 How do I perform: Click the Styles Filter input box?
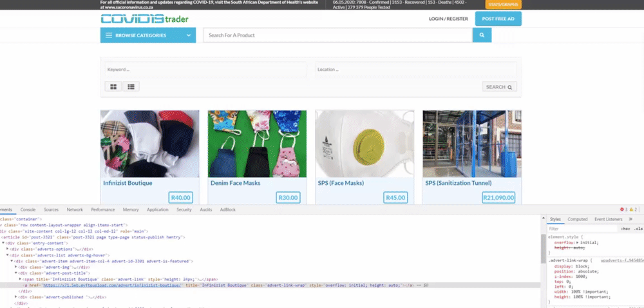pyautogui.click(x=583, y=229)
